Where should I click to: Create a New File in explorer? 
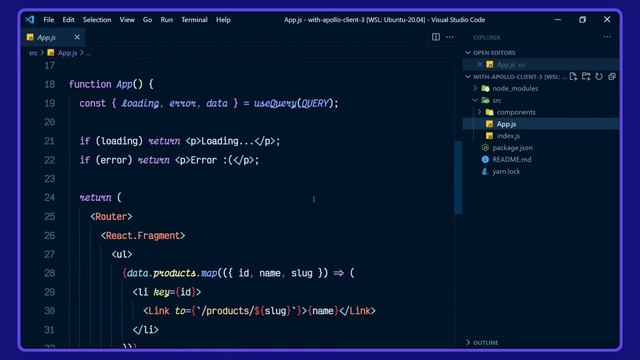(x=573, y=76)
